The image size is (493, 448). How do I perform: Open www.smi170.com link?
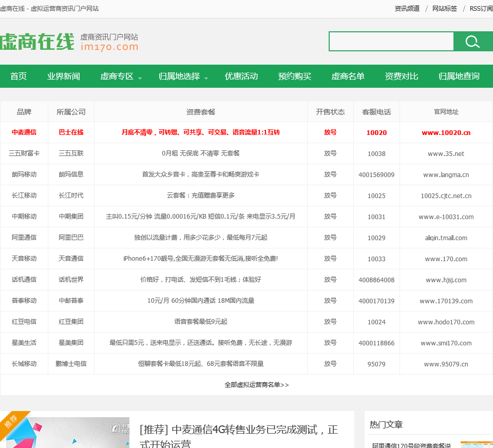446,343
